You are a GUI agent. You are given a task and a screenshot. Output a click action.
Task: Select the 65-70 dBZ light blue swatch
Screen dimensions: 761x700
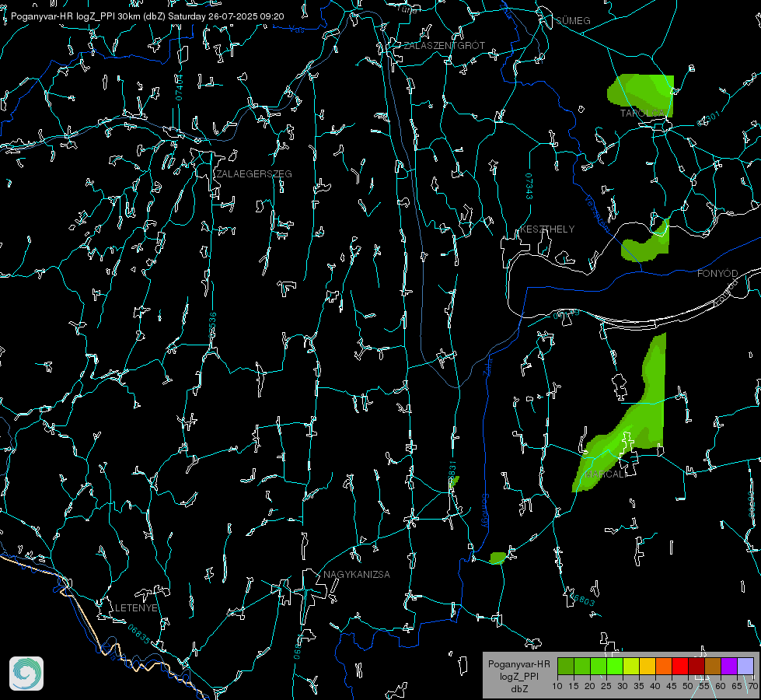click(x=745, y=666)
